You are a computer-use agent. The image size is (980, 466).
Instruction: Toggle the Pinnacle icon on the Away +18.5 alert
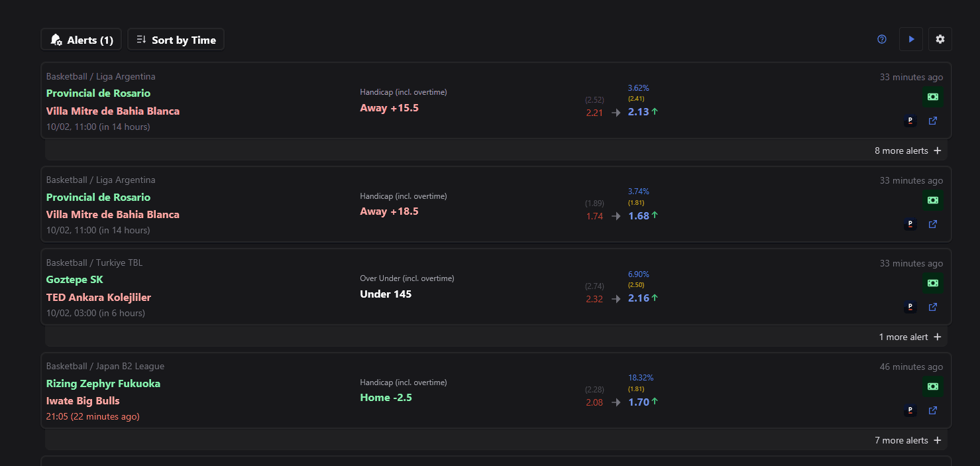coord(910,224)
